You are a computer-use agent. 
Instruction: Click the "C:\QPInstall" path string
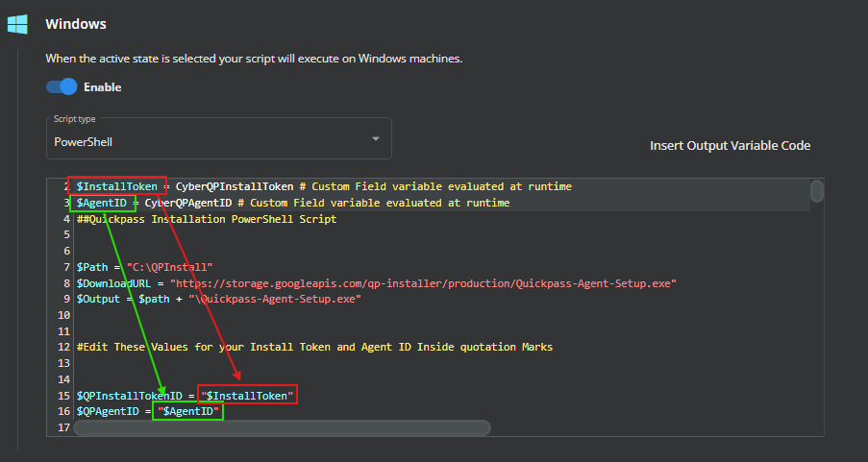(170, 267)
